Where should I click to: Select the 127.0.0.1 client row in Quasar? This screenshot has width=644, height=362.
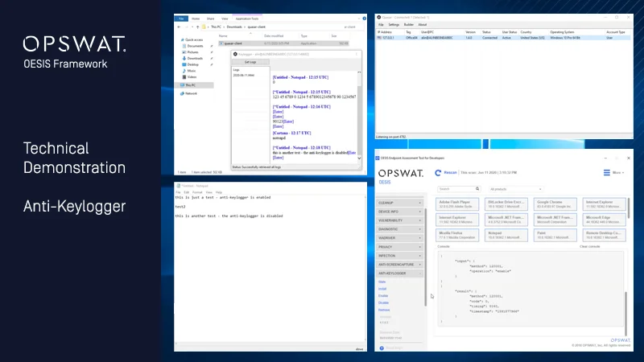(x=483, y=37)
